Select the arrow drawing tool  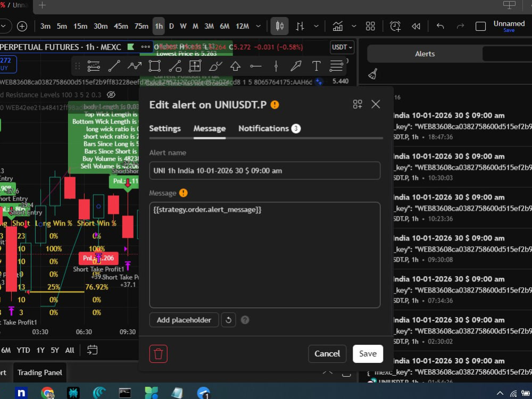pyautogui.click(x=296, y=66)
